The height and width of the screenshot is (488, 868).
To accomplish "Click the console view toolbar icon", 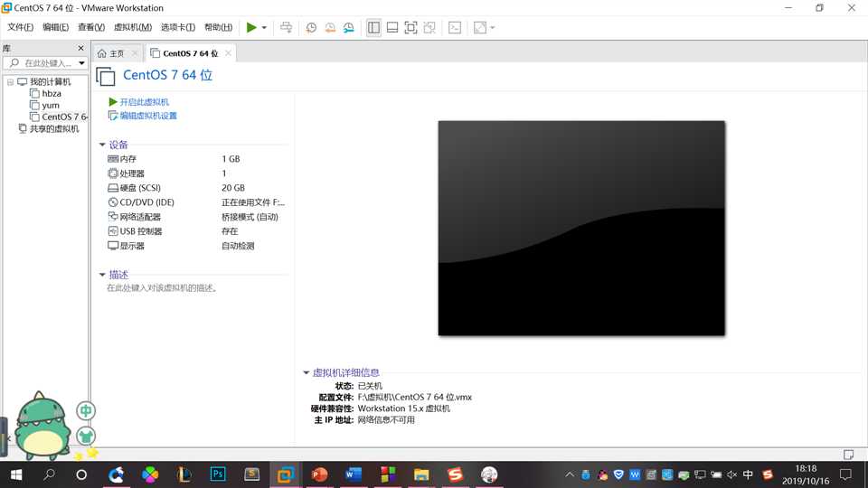I will (455, 28).
